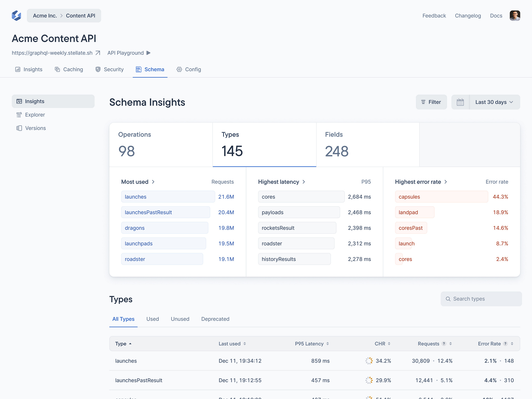The height and width of the screenshot is (399, 532).
Task: Expand the Most used list chevron
Action: click(153, 182)
